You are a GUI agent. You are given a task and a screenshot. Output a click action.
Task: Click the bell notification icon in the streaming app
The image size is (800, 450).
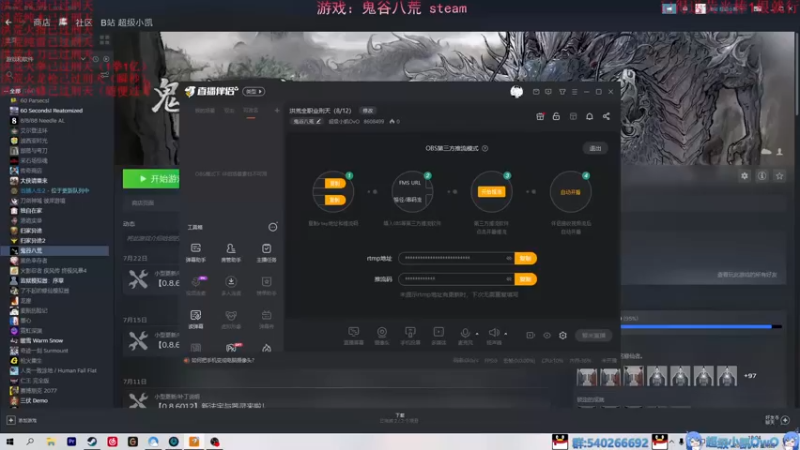[589, 116]
